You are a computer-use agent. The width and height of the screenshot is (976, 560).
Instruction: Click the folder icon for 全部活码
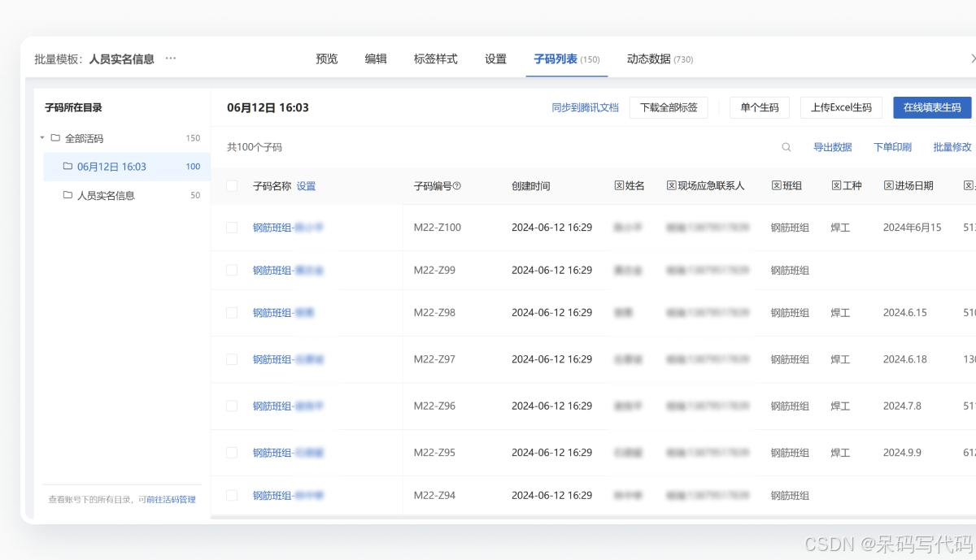coord(55,138)
